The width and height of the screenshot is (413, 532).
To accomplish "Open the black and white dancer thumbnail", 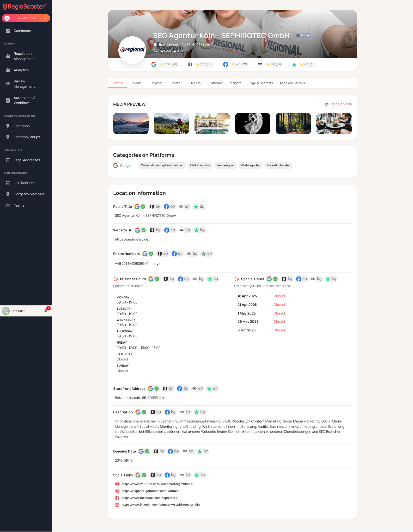I will pos(253,124).
